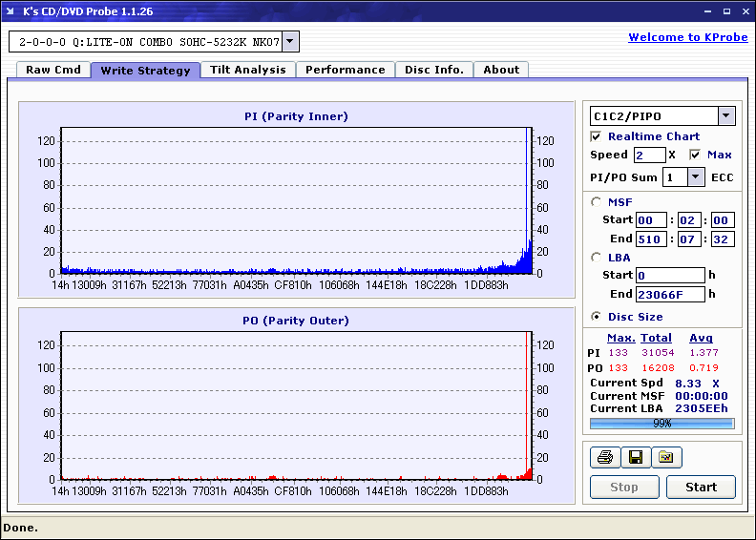Click the PI average value 1.377

[x=703, y=353]
